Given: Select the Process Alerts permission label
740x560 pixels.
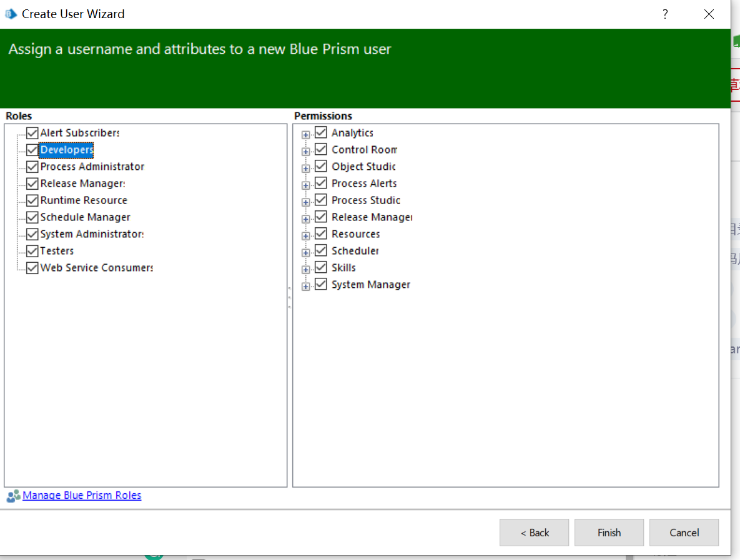Looking at the screenshot, I should (x=364, y=184).
